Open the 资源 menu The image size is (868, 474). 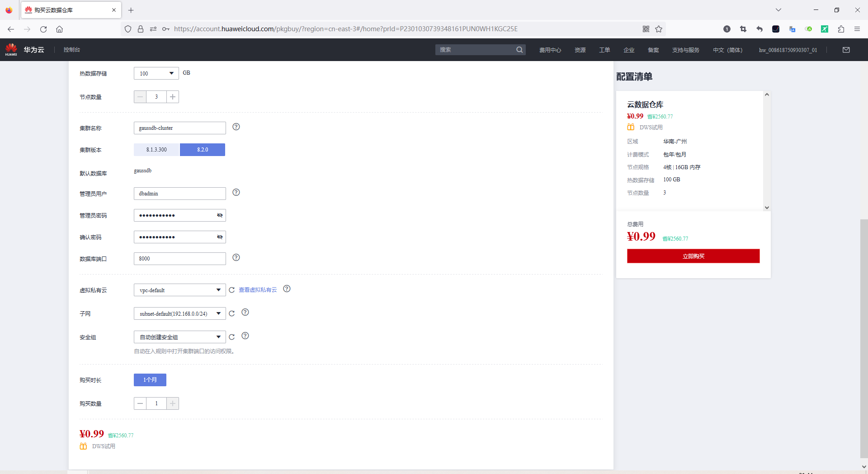pos(580,50)
